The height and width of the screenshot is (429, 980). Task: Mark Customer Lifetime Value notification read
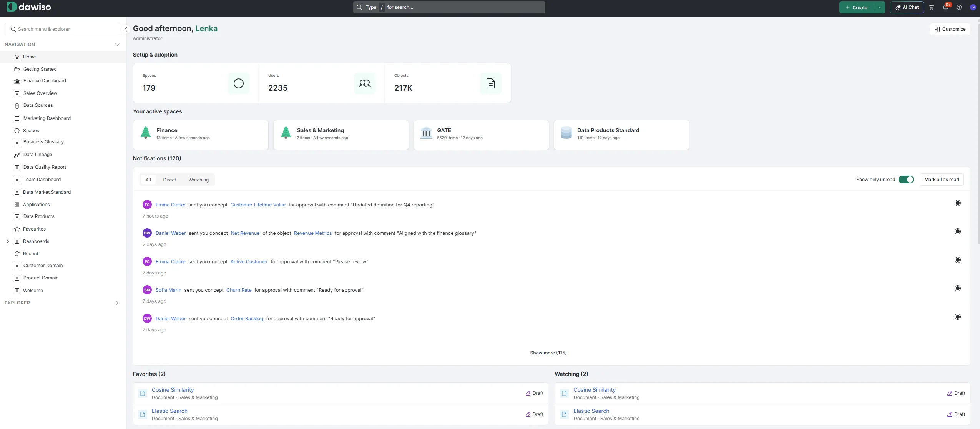958,203
